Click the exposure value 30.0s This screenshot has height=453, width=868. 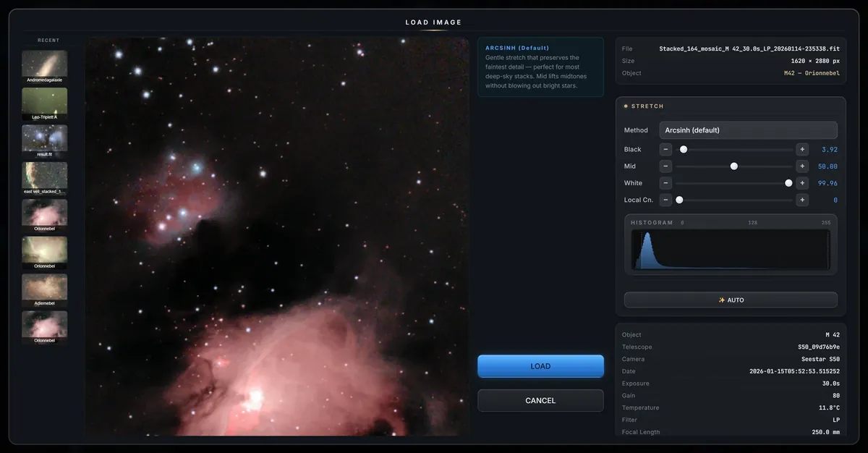click(830, 384)
